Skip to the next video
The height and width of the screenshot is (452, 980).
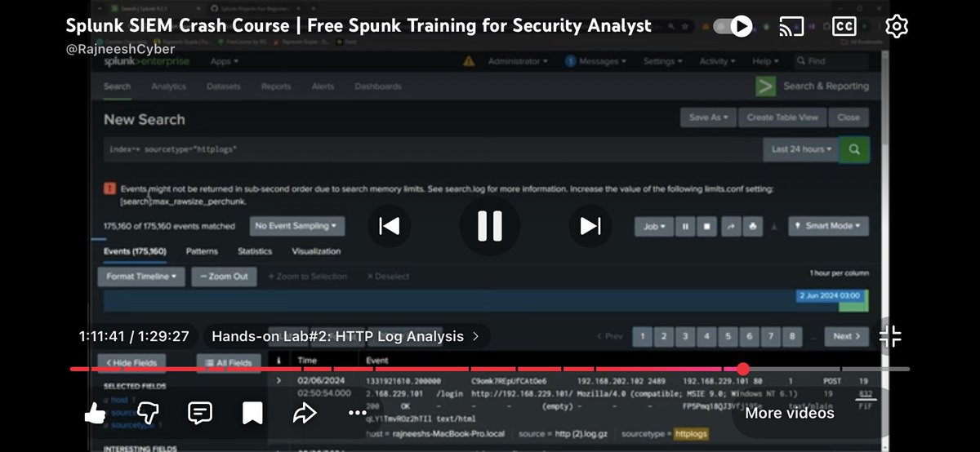590,225
